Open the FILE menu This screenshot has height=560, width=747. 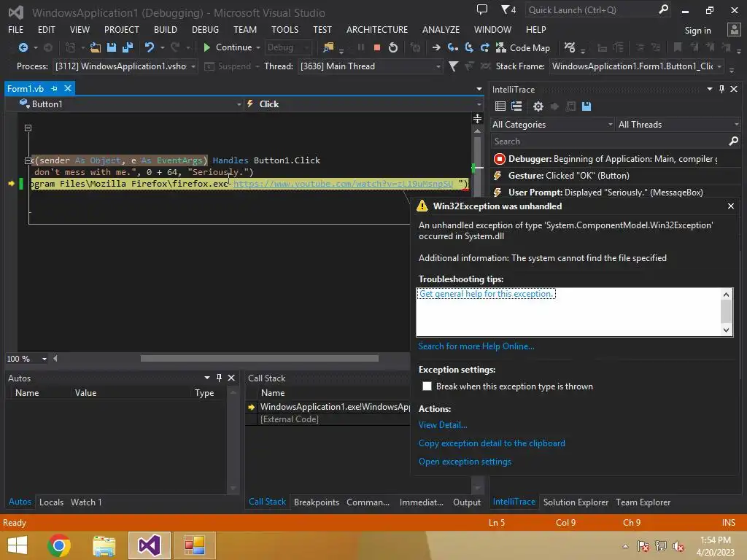[16, 29]
